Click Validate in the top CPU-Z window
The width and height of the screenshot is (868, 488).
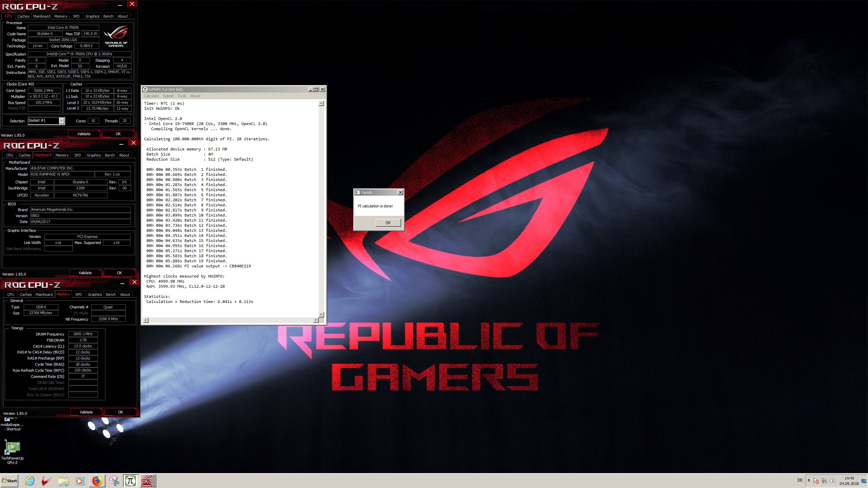coord(84,134)
